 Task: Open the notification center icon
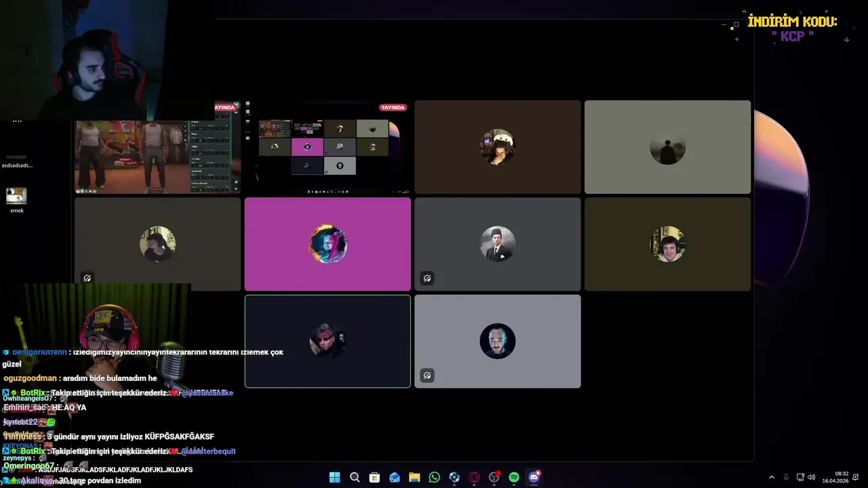click(857, 477)
